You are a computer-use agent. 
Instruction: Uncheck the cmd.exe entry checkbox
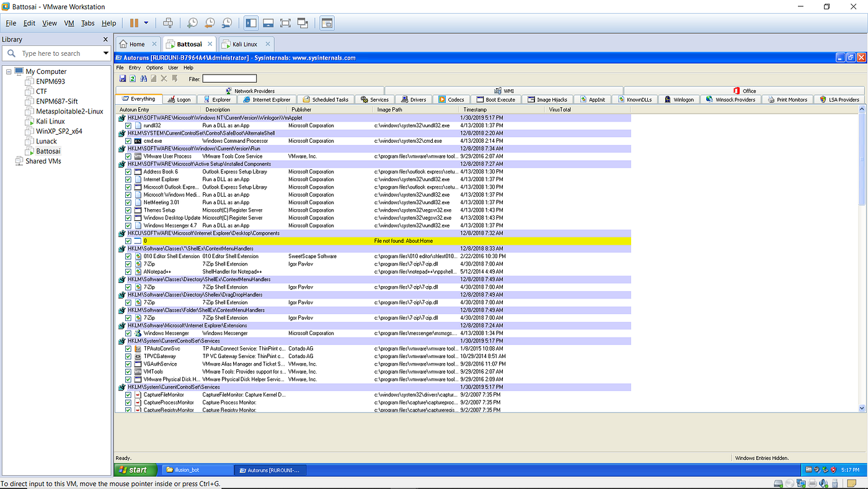128,141
